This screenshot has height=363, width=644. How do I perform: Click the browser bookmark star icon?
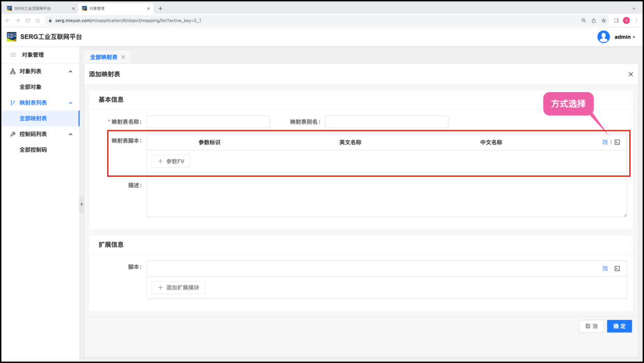click(x=604, y=20)
